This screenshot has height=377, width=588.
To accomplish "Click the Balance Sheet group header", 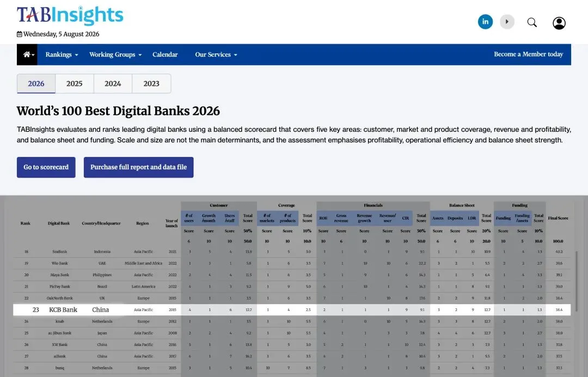I will tap(462, 205).
